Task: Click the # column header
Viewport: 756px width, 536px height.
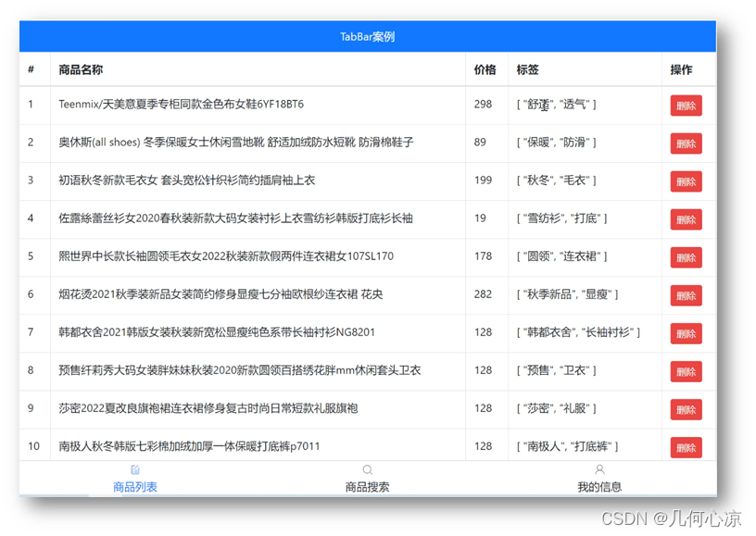Action: coord(31,69)
